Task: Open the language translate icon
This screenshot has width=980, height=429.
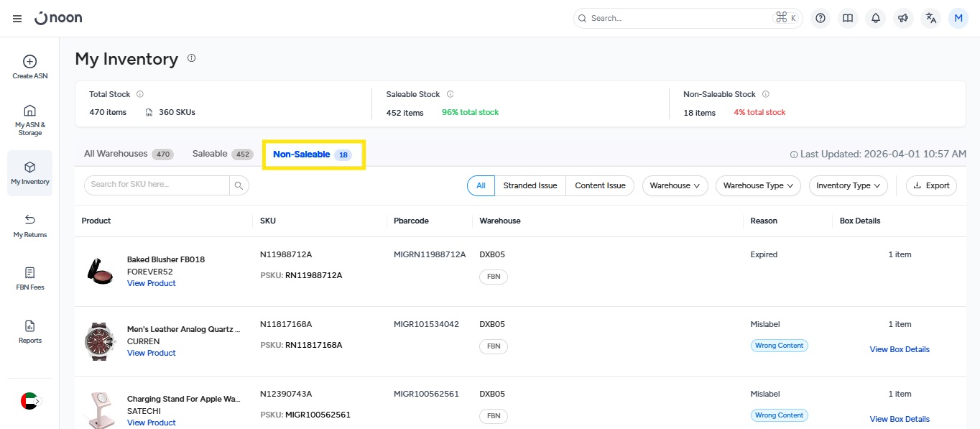Action: (x=931, y=19)
